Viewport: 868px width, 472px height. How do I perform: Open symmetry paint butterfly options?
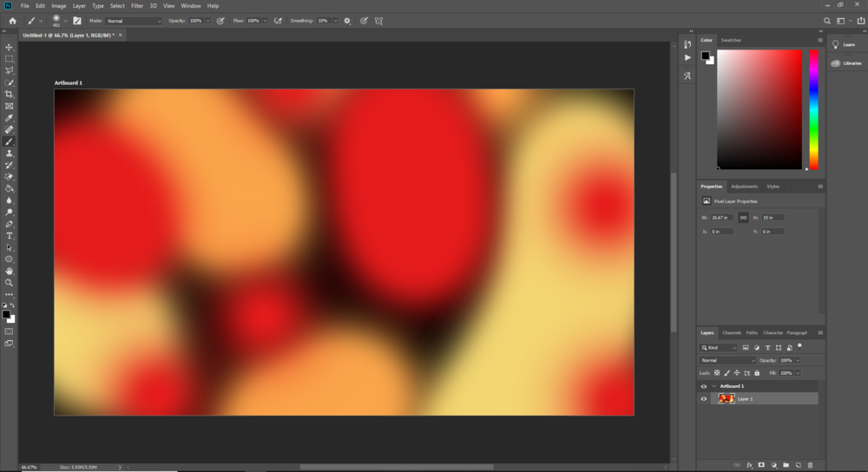click(x=378, y=21)
